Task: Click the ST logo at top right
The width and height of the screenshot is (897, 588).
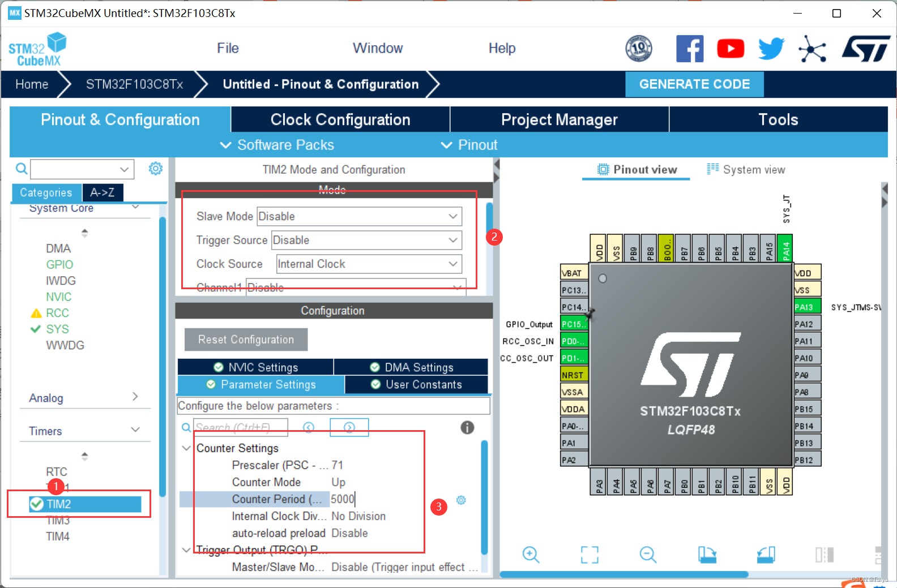Action: point(866,49)
